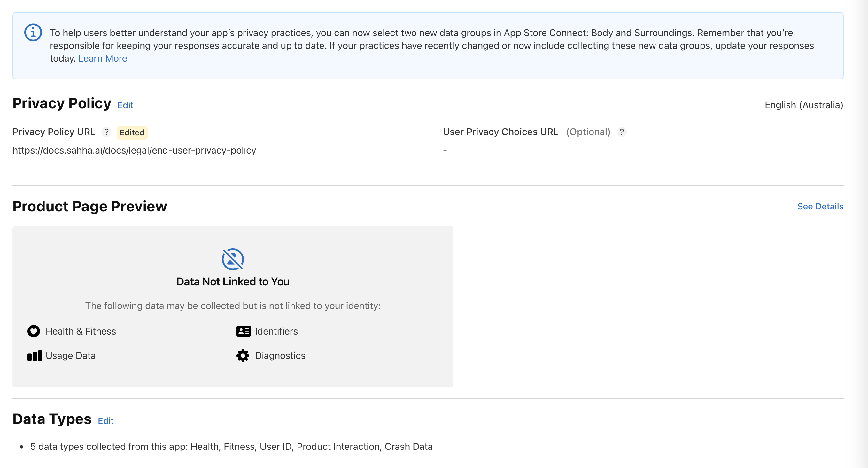
Task: Open the English (Australia) language selector
Action: point(804,105)
